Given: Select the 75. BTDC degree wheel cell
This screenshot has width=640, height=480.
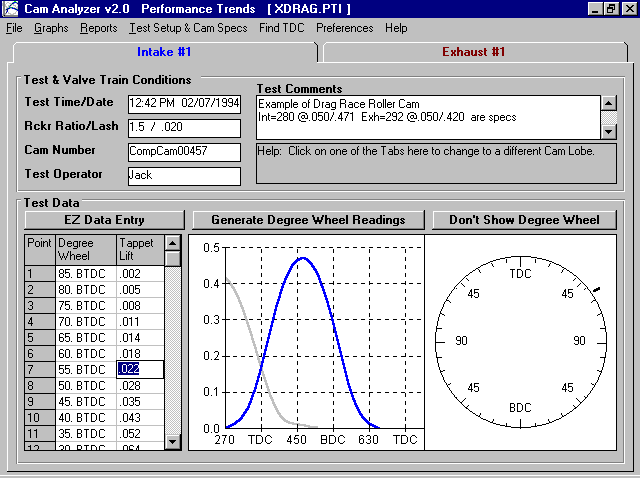Looking at the screenshot, I should (x=86, y=305).
